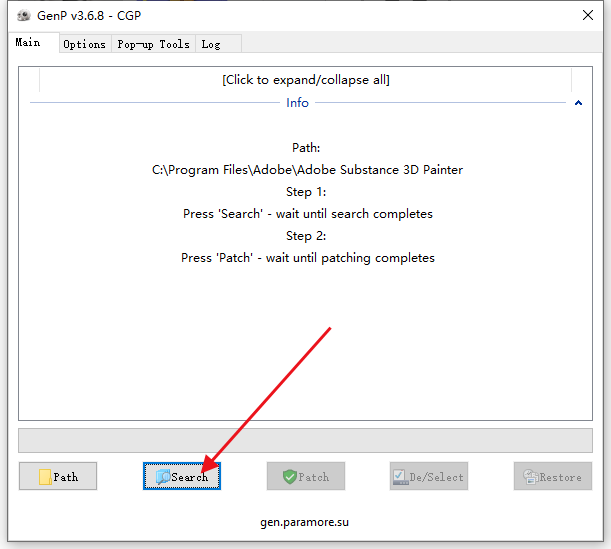Screen dimensions: 611x549
Task: Click the progress bar area
Action: [306, 440]
